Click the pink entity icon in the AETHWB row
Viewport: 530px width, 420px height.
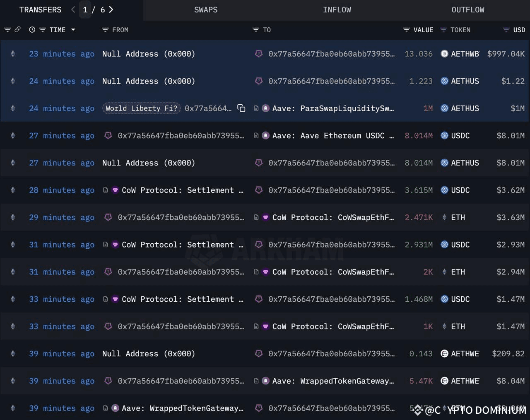pyautogui.click(x=259, y=54)
